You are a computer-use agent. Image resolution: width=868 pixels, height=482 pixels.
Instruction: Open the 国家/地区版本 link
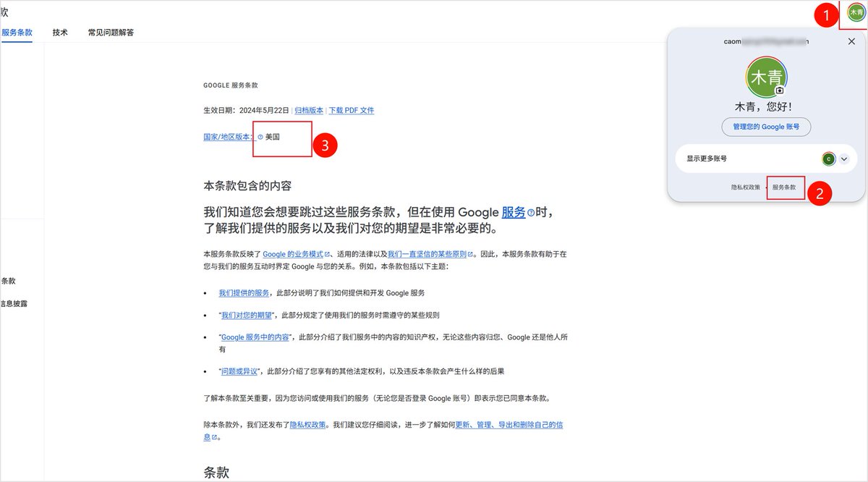click(229, 137)
